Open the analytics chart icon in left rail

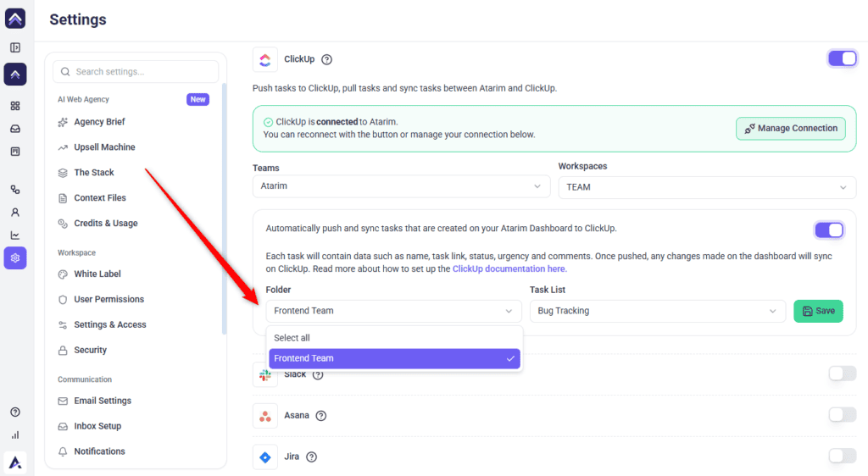15,235
